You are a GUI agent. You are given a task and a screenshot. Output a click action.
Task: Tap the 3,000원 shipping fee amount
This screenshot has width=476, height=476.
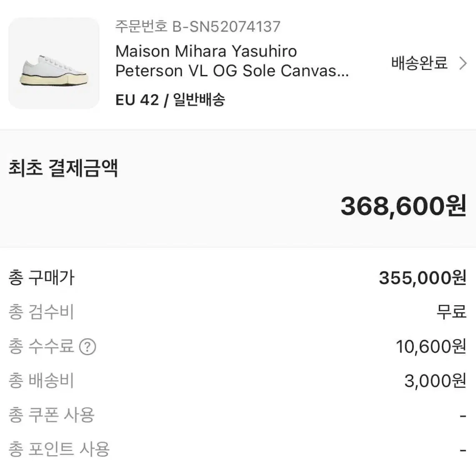435,381
